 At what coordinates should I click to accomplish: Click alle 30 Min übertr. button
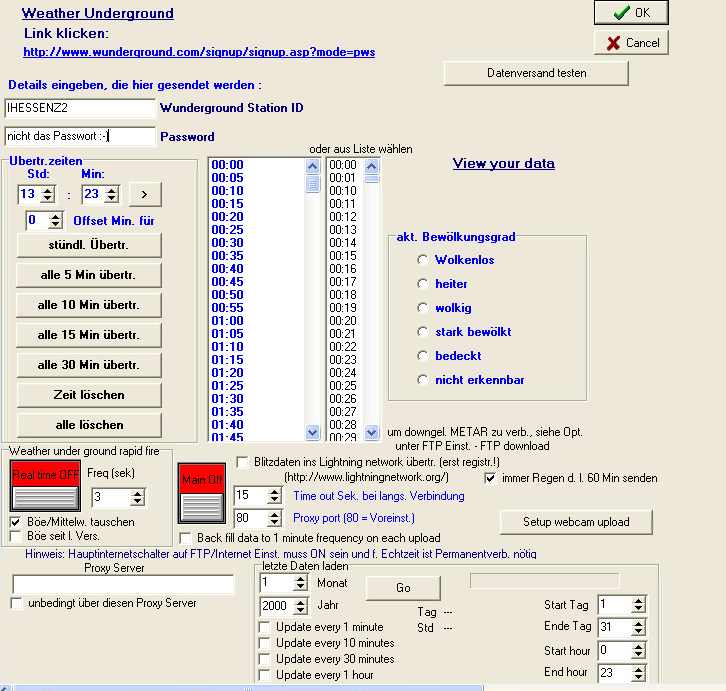89,365
